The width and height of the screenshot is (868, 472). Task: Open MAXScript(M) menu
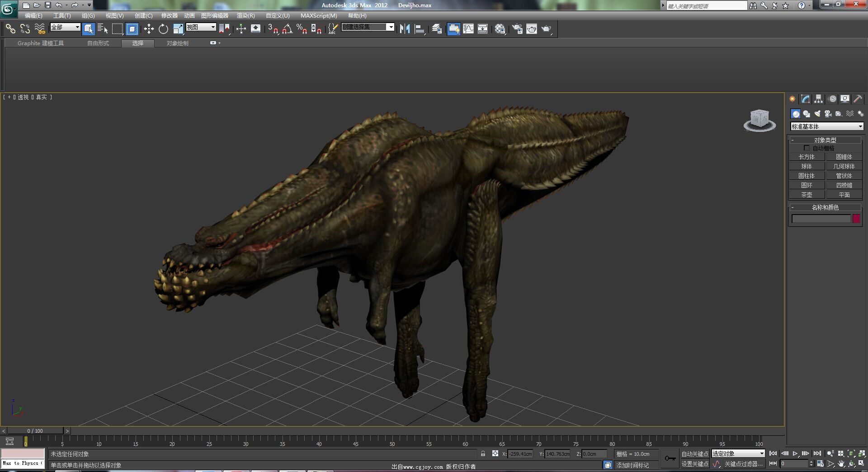click(x=319, y=15)
